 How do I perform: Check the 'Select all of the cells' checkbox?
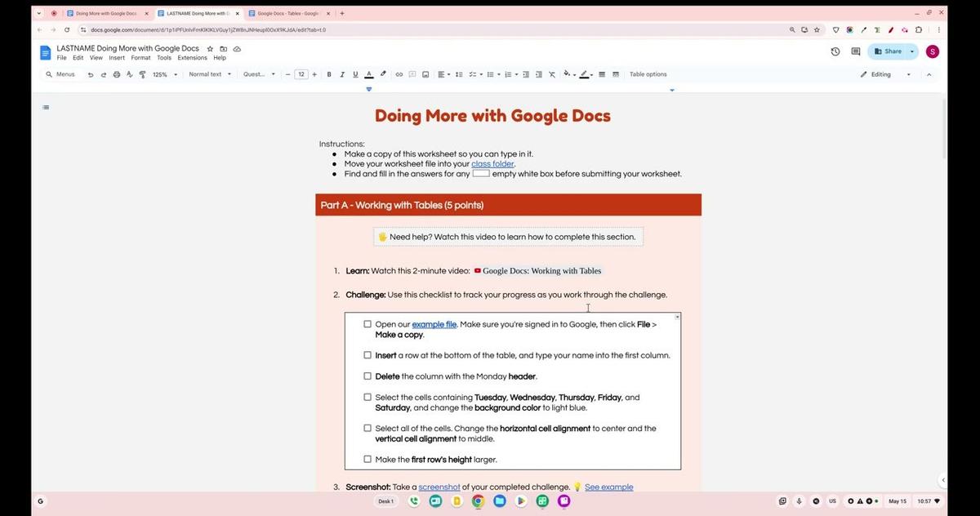pos(367,428)
